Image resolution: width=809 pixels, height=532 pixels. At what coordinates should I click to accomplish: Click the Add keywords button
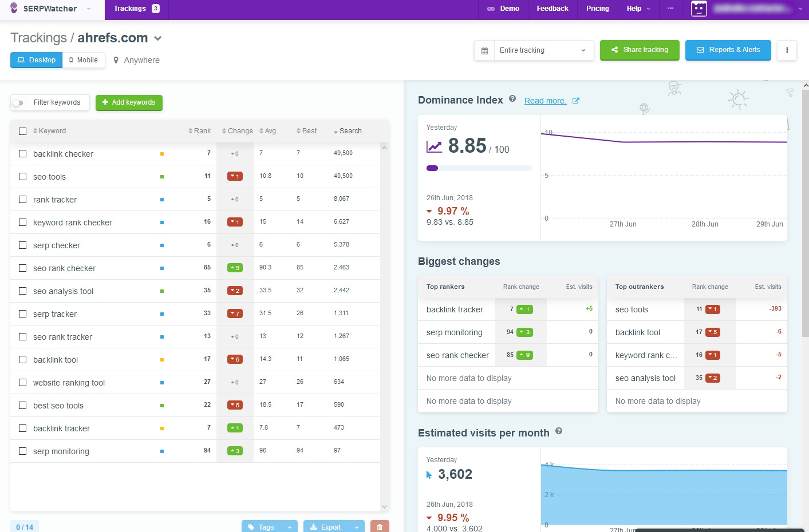[129, 103]
